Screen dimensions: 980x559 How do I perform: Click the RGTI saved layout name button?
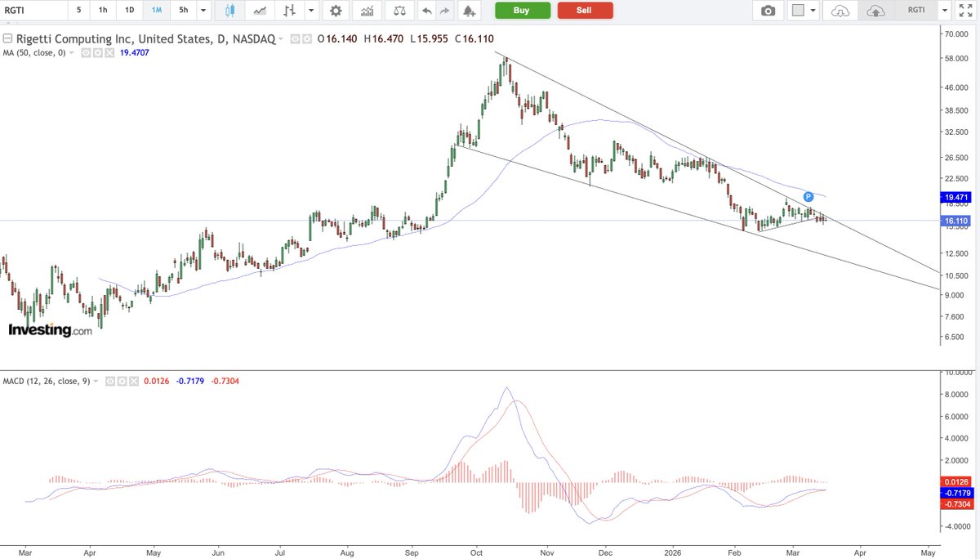click(917, 11)
